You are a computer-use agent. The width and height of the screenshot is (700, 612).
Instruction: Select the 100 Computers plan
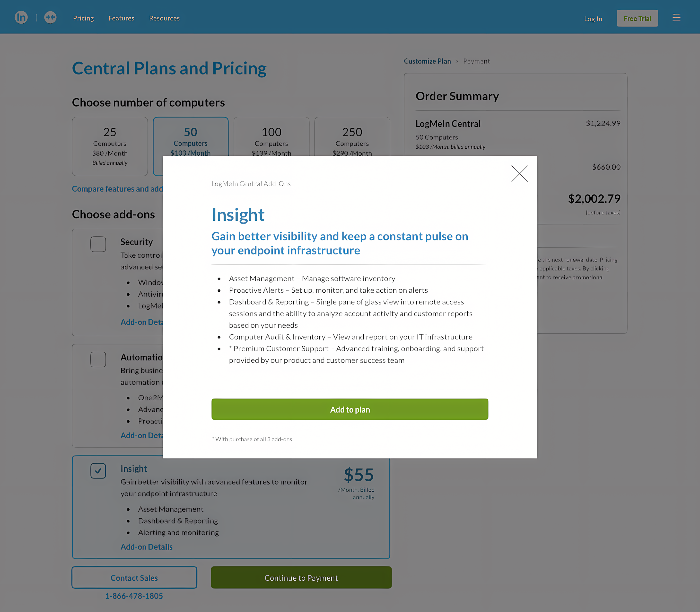pos(271,137)
